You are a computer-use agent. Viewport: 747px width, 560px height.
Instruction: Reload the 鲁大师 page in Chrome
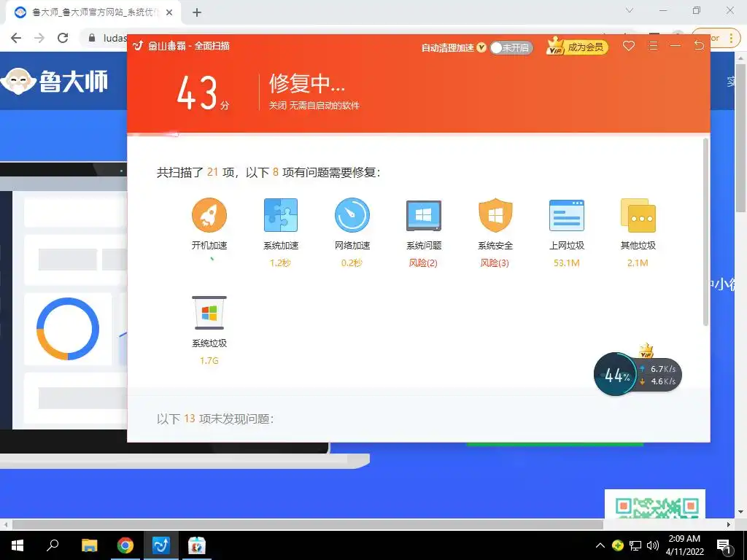pyautogui.click(x=63, y=38)
